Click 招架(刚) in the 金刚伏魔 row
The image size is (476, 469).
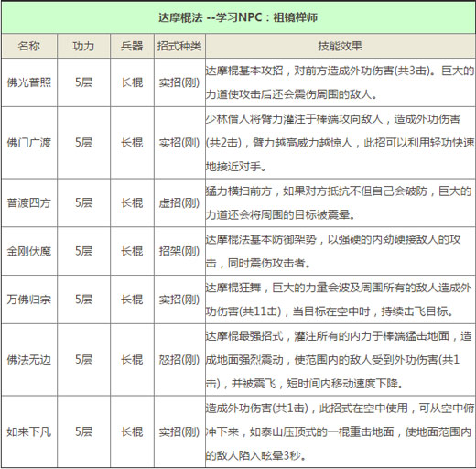179,251
